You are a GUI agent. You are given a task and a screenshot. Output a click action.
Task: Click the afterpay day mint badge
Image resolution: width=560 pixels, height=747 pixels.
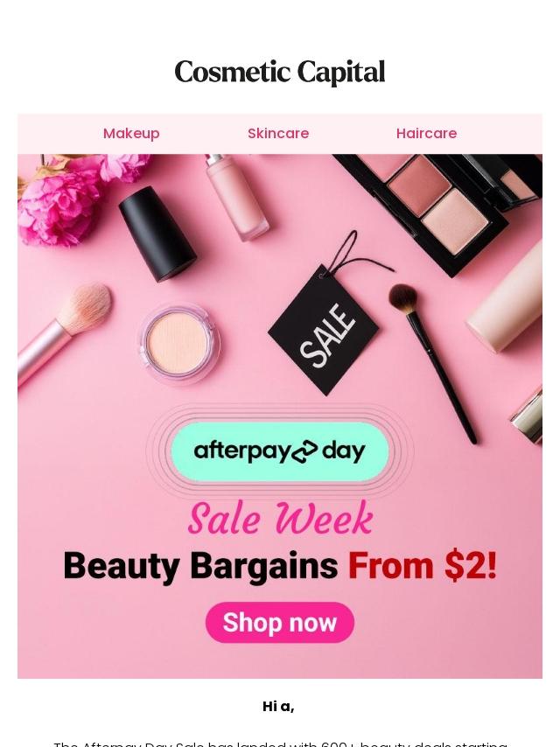pyautogui.click(x=280, y=450)
